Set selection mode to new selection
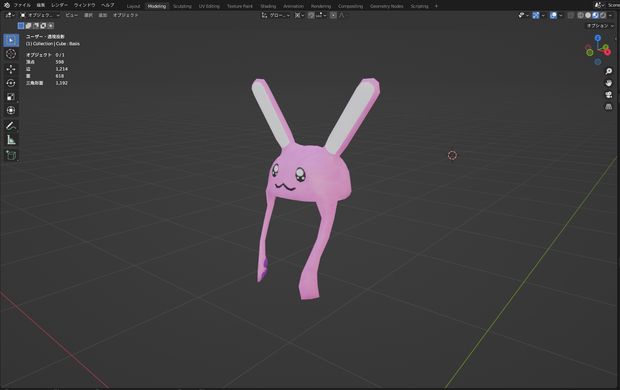Viewport: 620px width, 390px height. tap(21, 26)
